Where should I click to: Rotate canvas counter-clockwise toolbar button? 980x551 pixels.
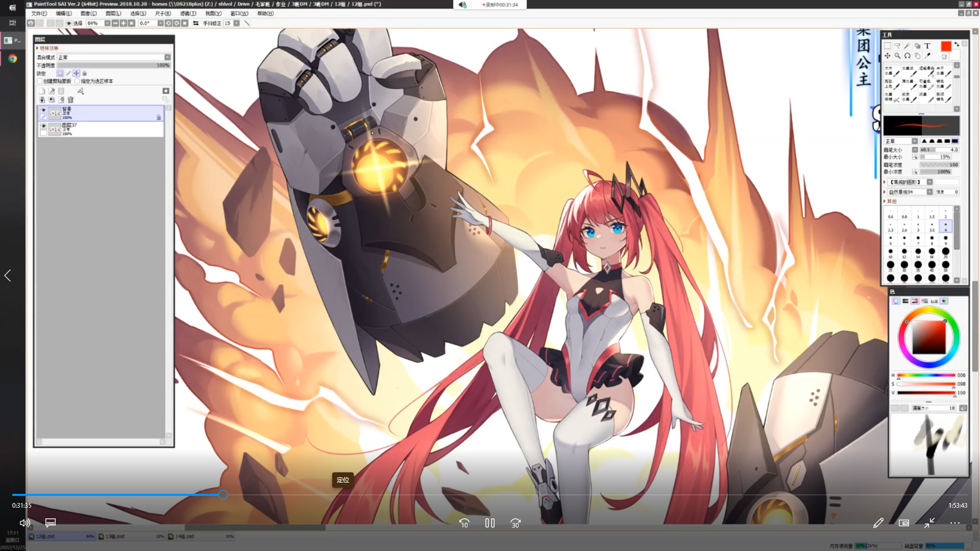168,23
